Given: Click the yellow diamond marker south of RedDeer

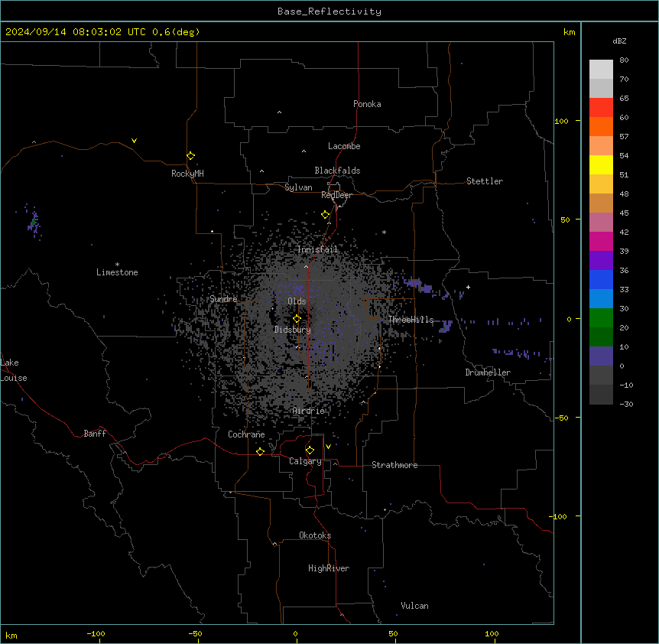Looking at the screenshot, I should (x=325, y=215).
